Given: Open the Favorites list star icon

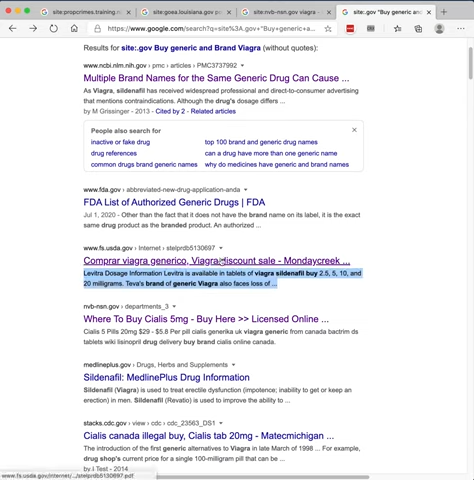Looking at the screenshot, I should coord(397,29).
